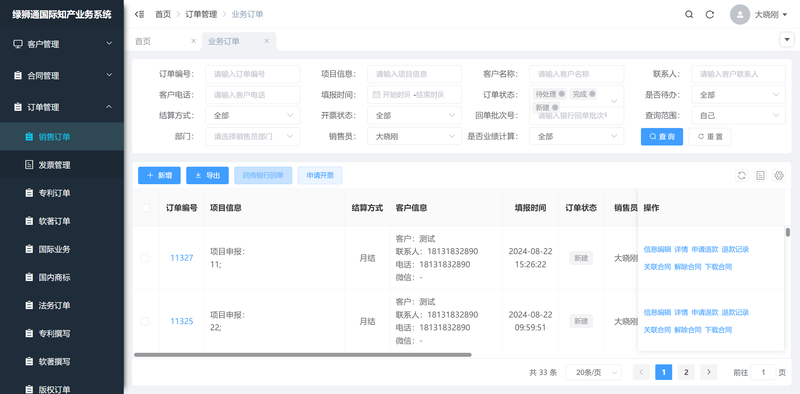Collapse the sidebar with the fold icon
800x394 pixels.
[x=139, y=14]
